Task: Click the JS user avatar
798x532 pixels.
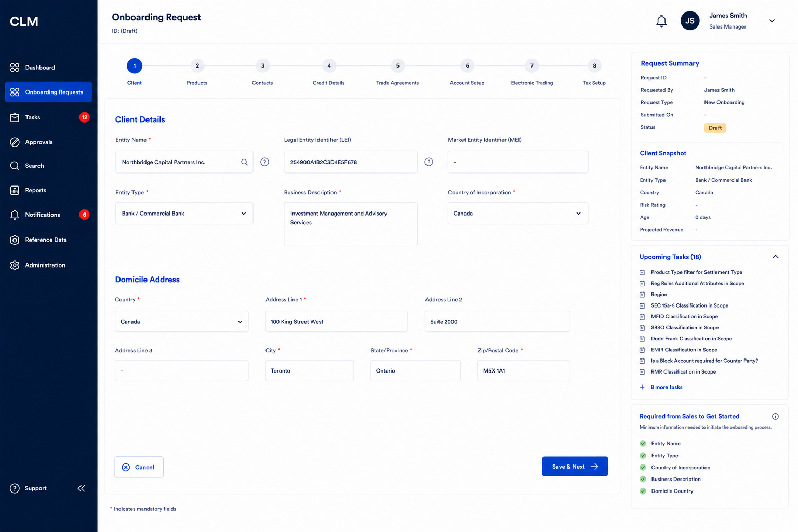Action: click(x=690, y=21)
